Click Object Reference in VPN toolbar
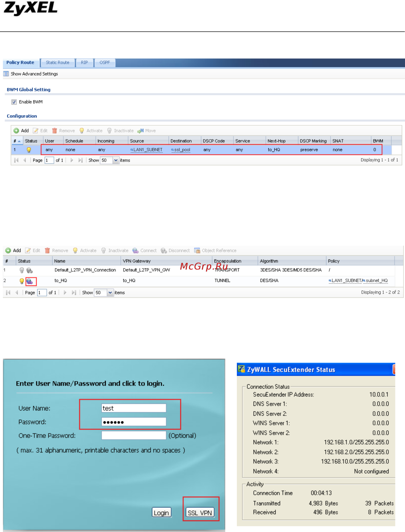405x532 pixels. click(x=215, y=251)
